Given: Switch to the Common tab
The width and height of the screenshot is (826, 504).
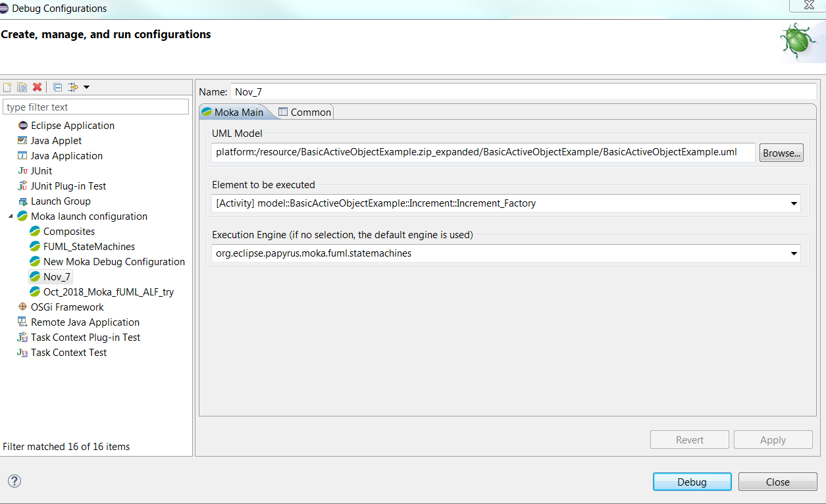Looking at the screenshot, I should point(305,112).
